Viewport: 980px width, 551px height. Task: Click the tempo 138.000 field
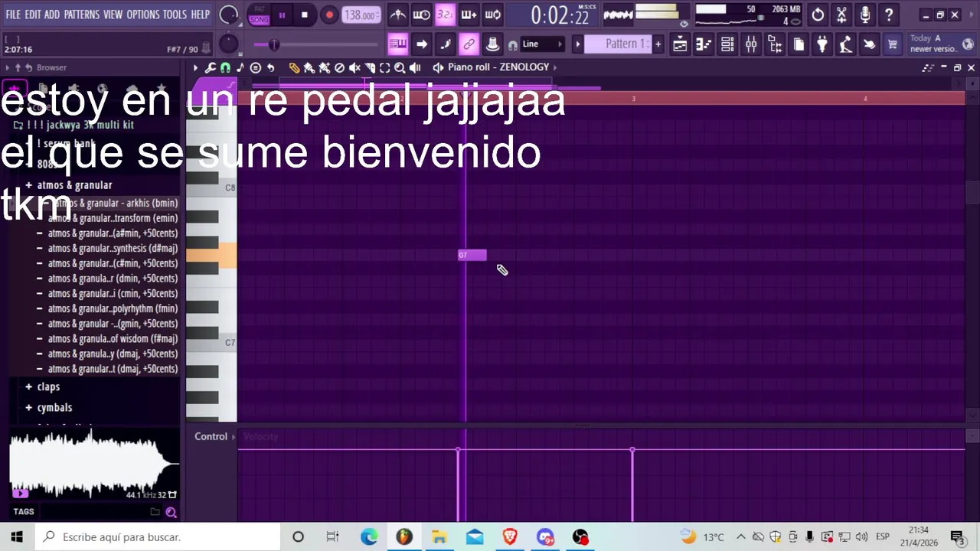pyautogui.click(x=360, y=15)
